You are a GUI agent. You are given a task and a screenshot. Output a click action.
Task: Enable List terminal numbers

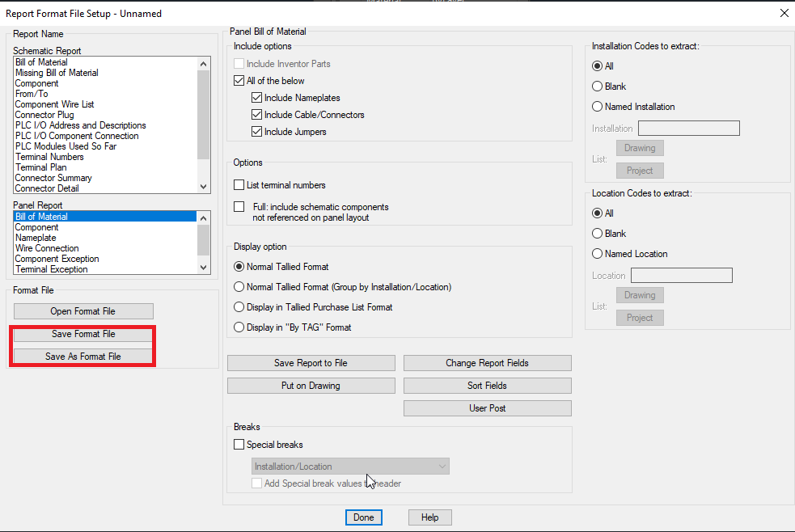(239, 184)
